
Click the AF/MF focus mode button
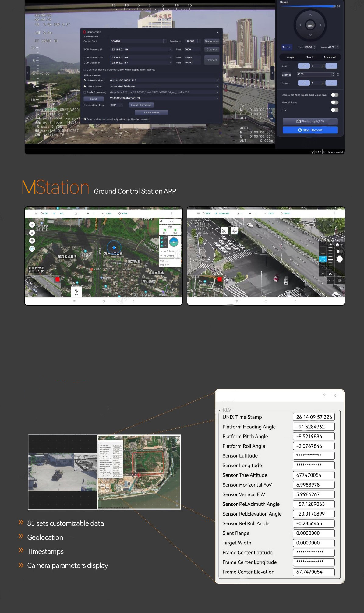(330, 280)
